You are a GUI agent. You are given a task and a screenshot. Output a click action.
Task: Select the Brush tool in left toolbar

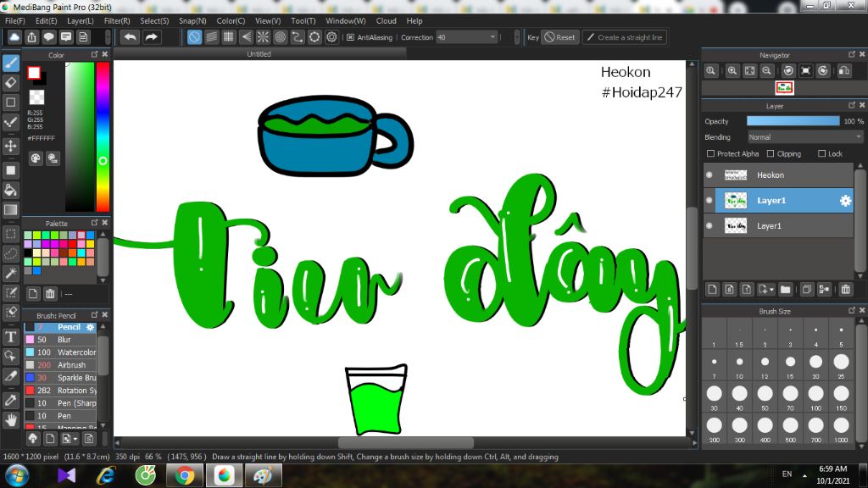[10, 63]
